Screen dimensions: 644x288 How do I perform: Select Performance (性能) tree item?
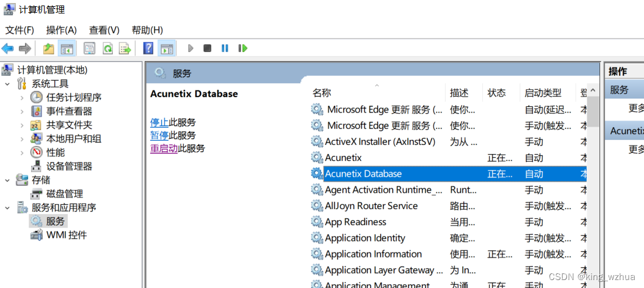pos(56,153)
